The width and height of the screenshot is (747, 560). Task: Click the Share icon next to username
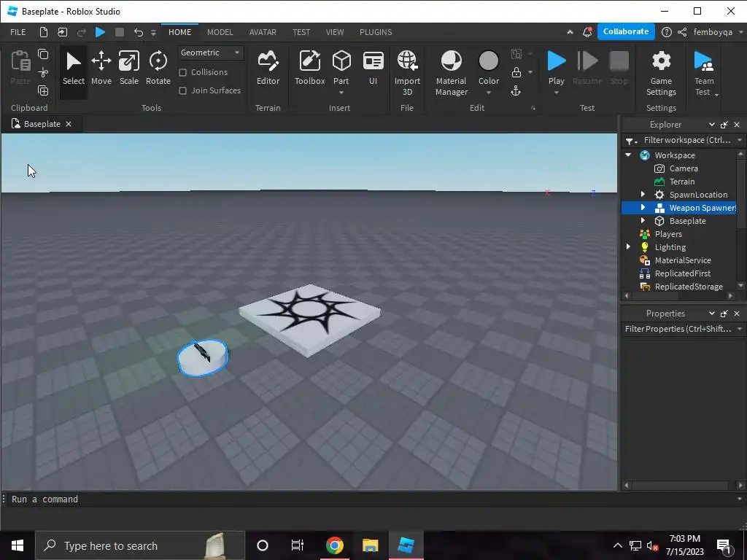[682, 32]
